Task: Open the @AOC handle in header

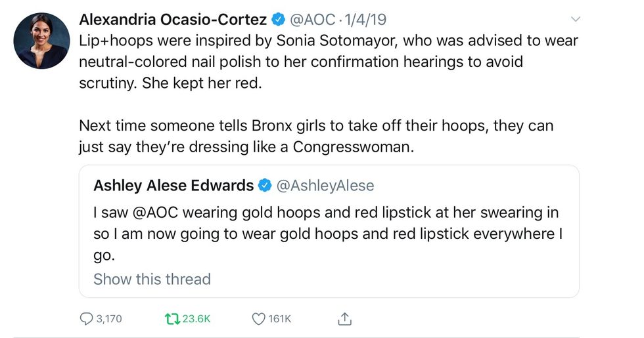Action: pos(313,20)
